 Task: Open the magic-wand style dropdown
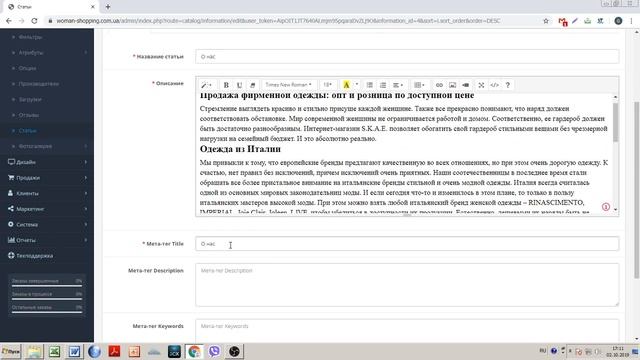click(x=206, y=85)
